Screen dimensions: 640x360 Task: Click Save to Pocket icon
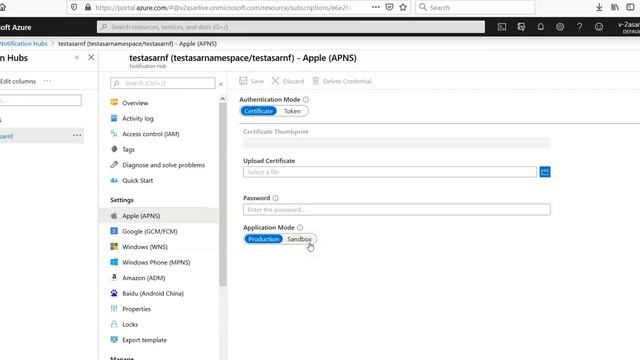click(389, 7)
